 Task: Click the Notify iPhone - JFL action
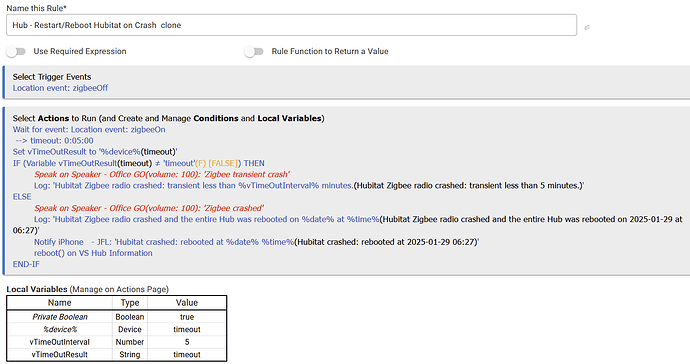(257, 242)
